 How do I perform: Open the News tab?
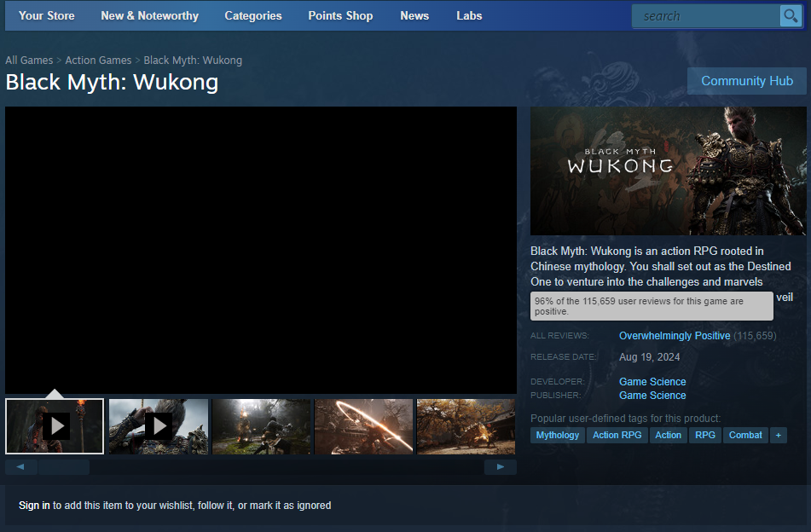[x=414, y=16]
